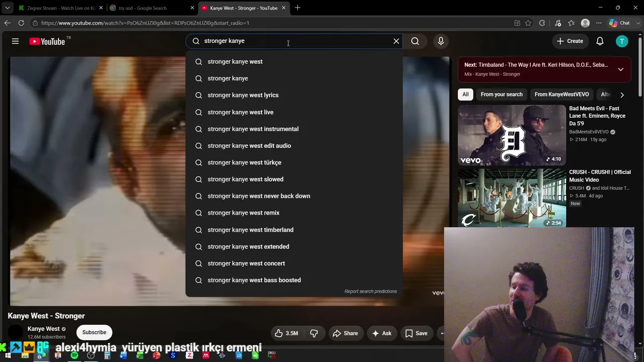Add this page to favorites star
644x362 pixels.
pyautogui.click(x=528, y=23)
